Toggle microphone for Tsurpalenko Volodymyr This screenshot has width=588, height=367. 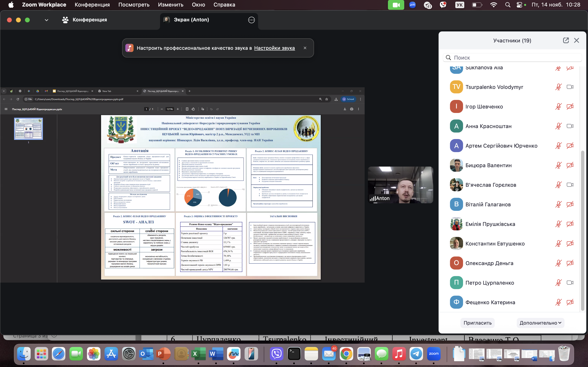tap(558, 87)
